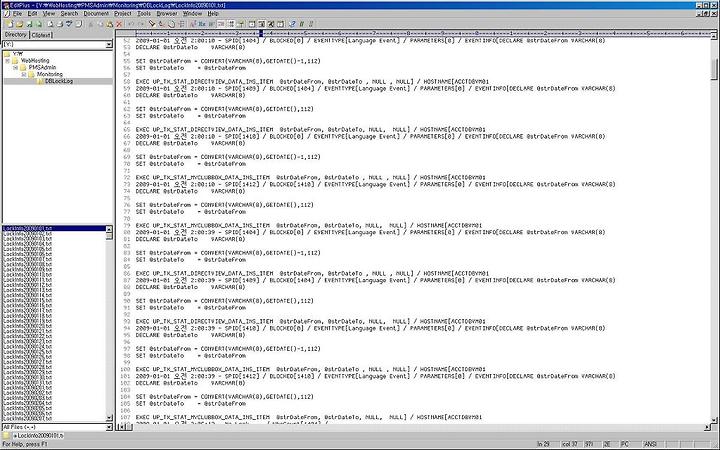
Task: Click the file list scroll down arrow
Action: coord(109,418)
